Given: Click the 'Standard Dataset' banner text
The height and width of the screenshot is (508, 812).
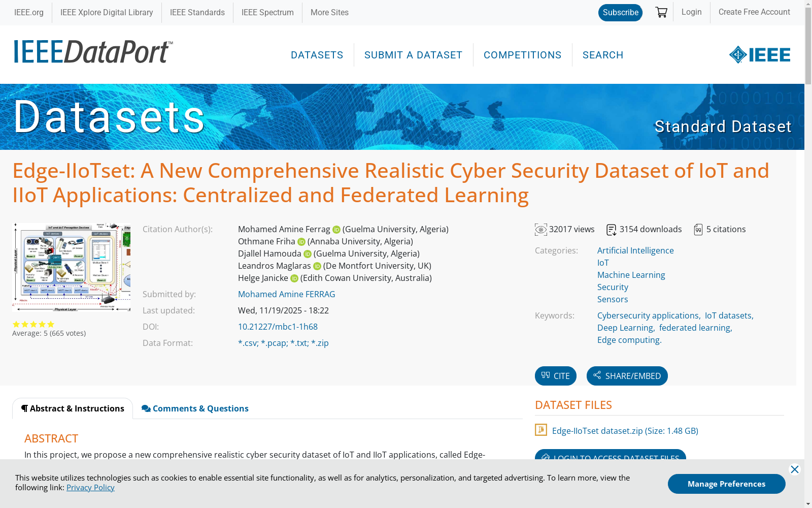Looking at the screenshot, I should click(723, 126).
